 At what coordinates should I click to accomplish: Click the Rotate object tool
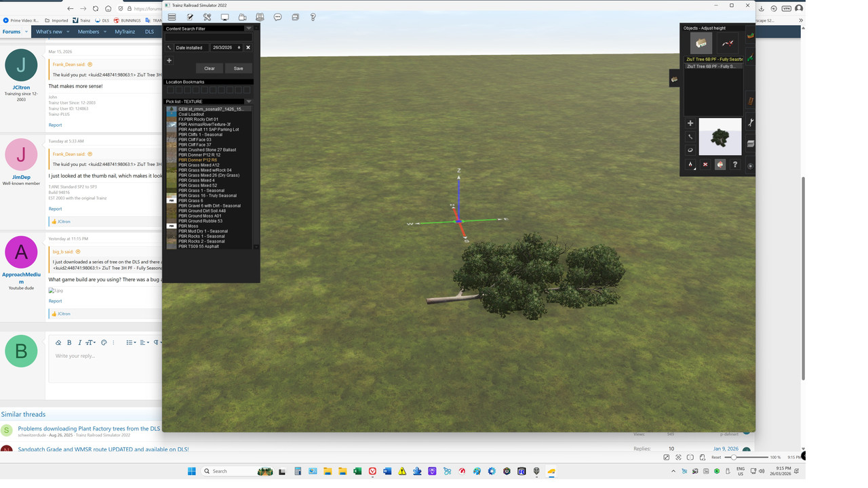[x=690, y=150]
